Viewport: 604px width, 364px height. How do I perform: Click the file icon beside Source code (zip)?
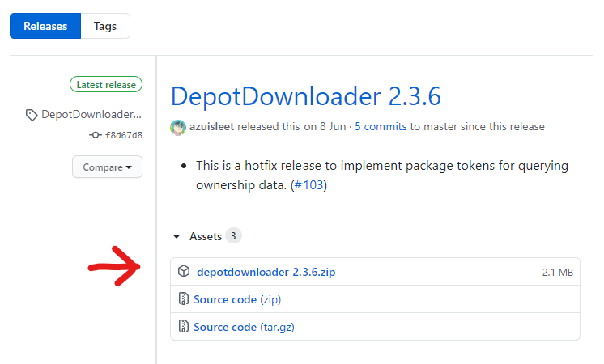[x=184, y=300]
